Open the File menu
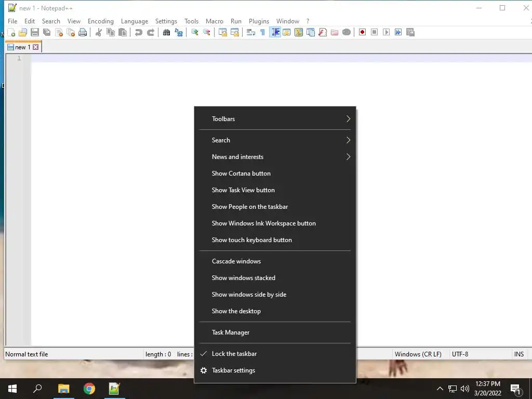This screenshot has width=532, height=399. coord(12,21)
